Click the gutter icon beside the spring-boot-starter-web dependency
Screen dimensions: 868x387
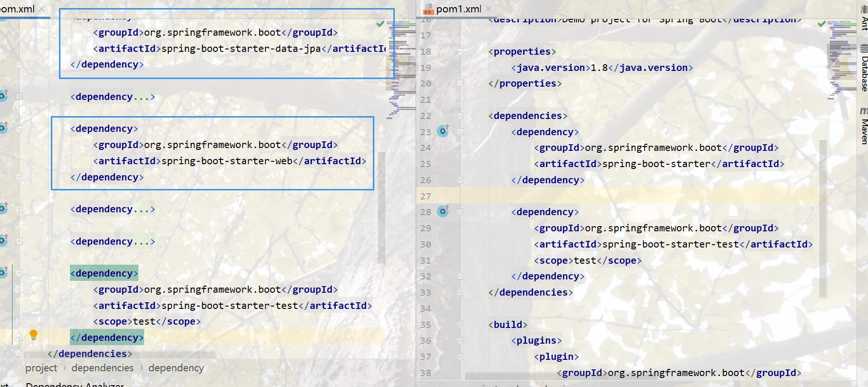point(4,127)
